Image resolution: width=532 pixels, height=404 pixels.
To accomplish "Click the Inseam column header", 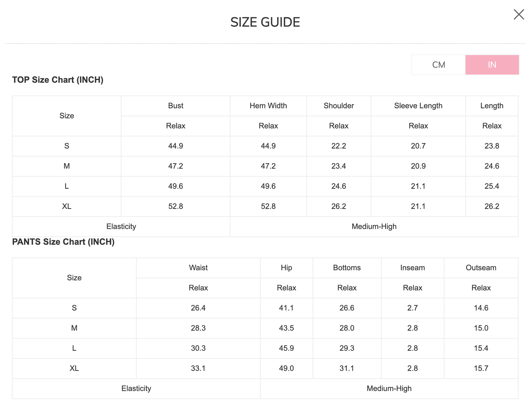I will (x=412, y=268).
